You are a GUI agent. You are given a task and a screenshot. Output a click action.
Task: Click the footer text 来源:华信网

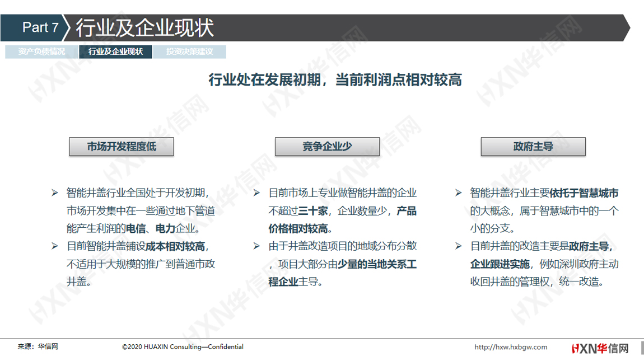tap(38, 346)
